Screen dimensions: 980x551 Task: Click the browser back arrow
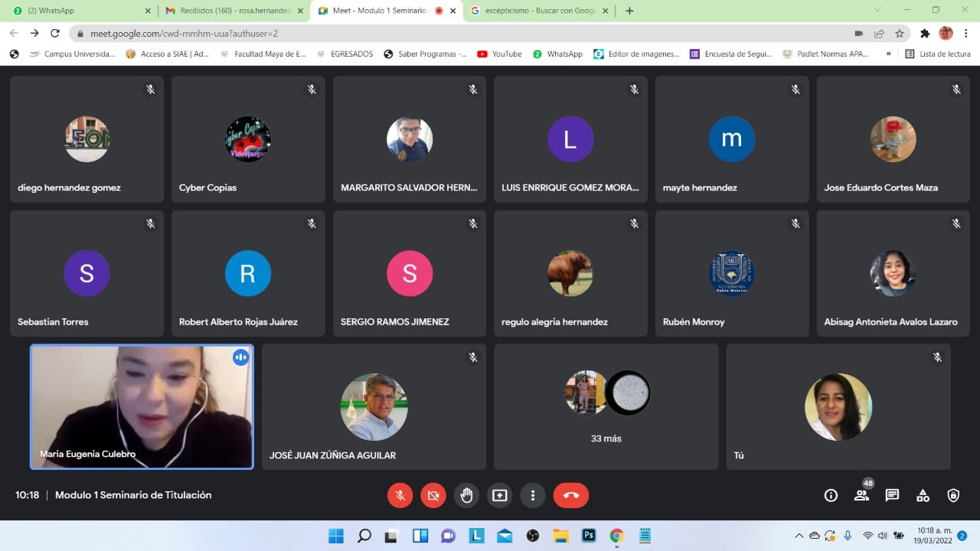coord(14,33)
